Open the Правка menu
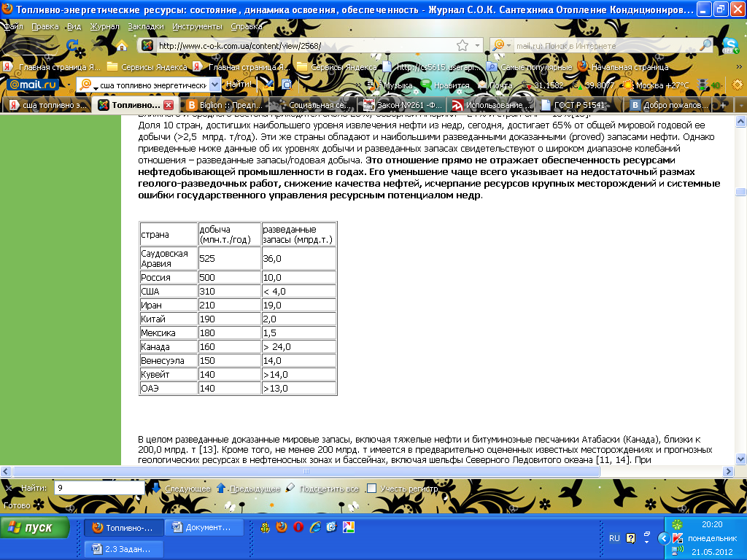The image size is (747, 560). coord(44,26)
